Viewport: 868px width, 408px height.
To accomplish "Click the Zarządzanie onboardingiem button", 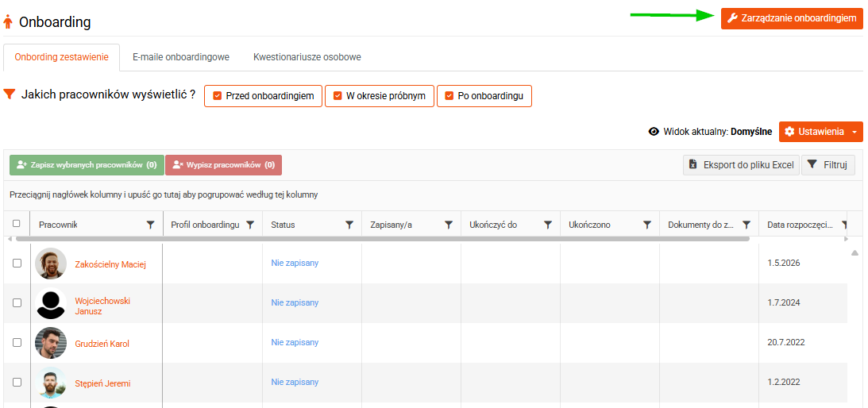I will (793, 18).
